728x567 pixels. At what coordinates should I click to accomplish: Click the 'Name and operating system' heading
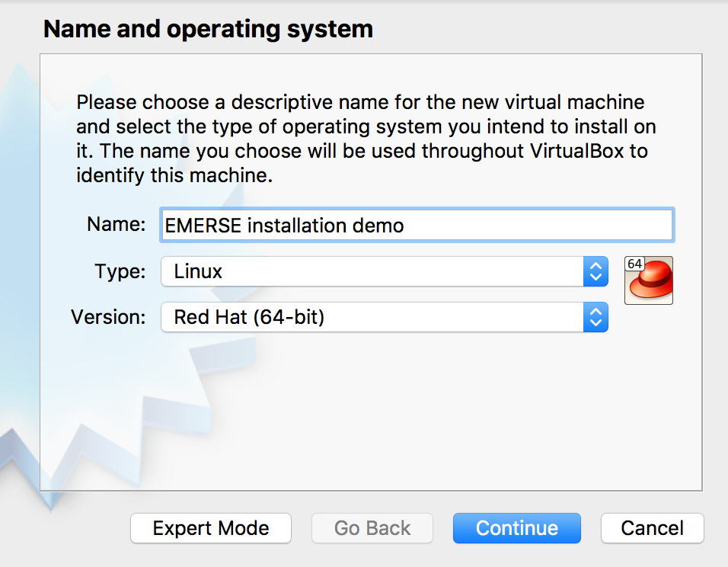coord(208,29)
